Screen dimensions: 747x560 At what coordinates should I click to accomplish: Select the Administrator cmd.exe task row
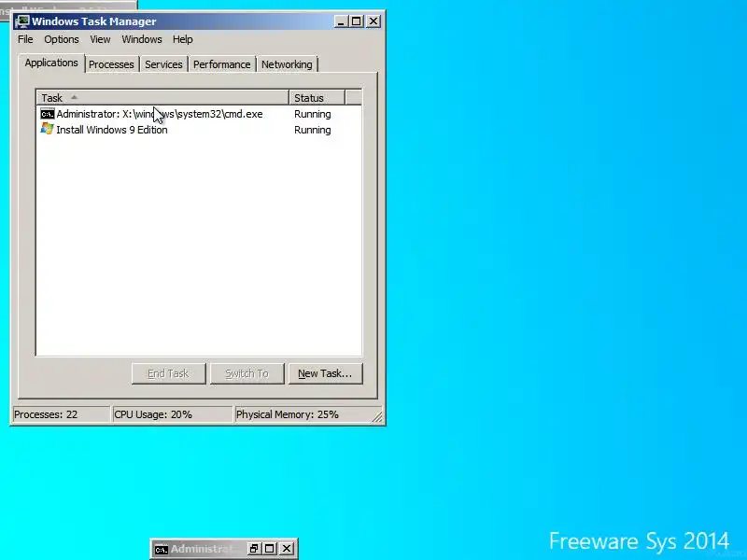click(x=199, y=114)
